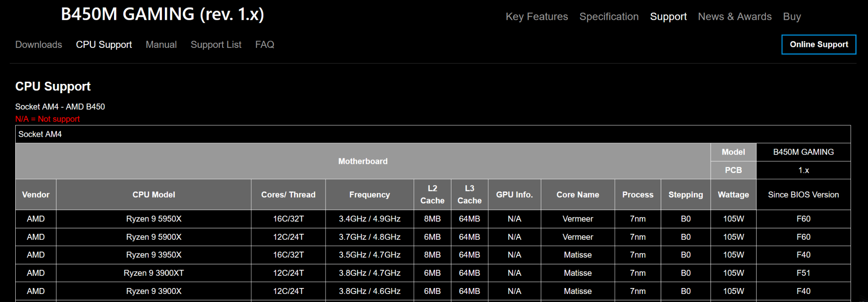Viewport: 868px width, 302px height.
Task: Click the Socket AM4 - AMD B450 text
Action: pos(60,107)
